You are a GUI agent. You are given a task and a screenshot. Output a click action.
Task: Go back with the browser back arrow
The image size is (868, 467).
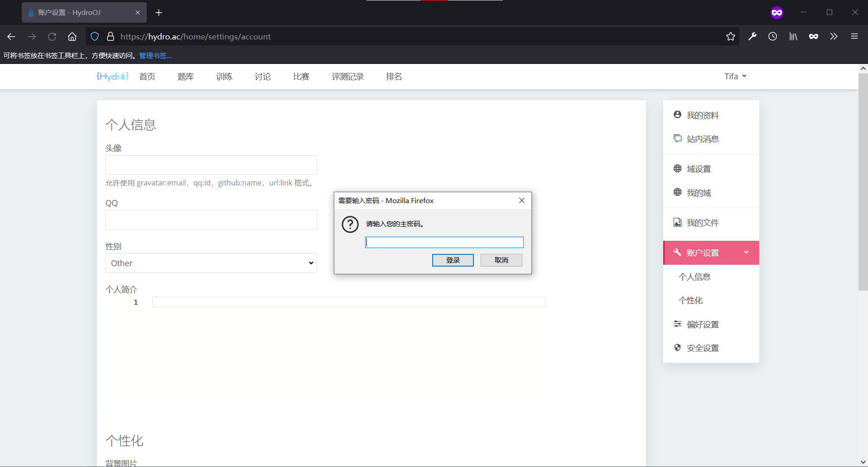click(x=11, y=37)
